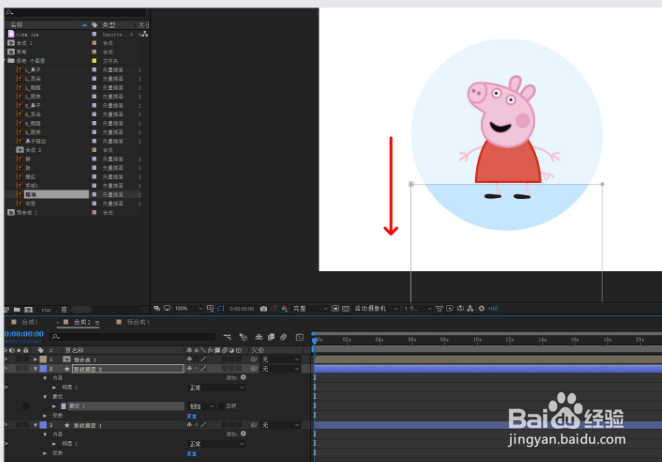Click the draft 3D icon in timeline
Viewport: 662px width, 462px height.
[243, 337]
